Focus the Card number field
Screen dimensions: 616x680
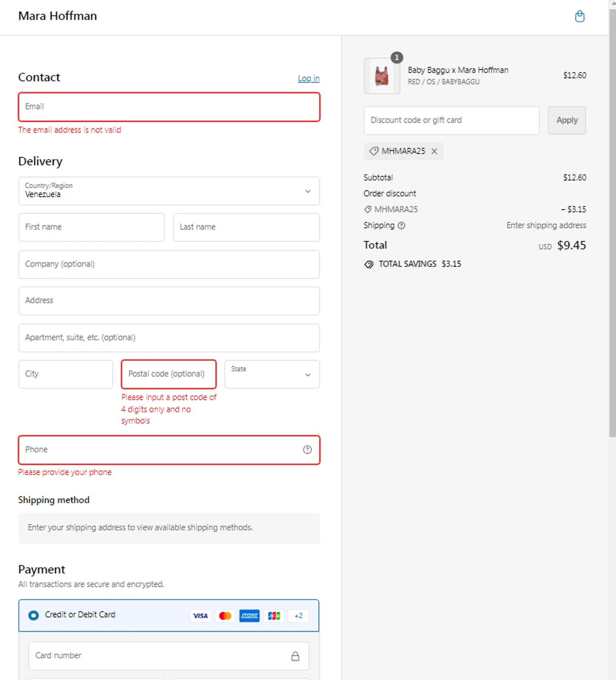pos(169,656)
